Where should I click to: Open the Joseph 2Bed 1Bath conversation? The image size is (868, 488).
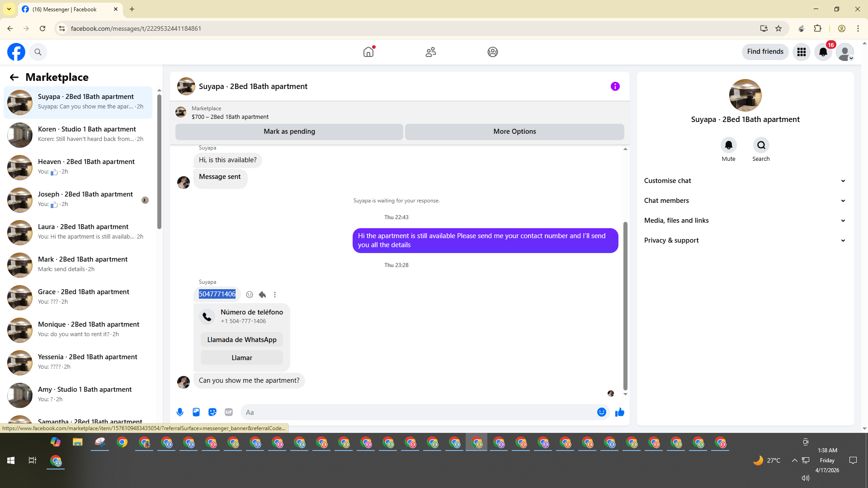click(78, 200)
